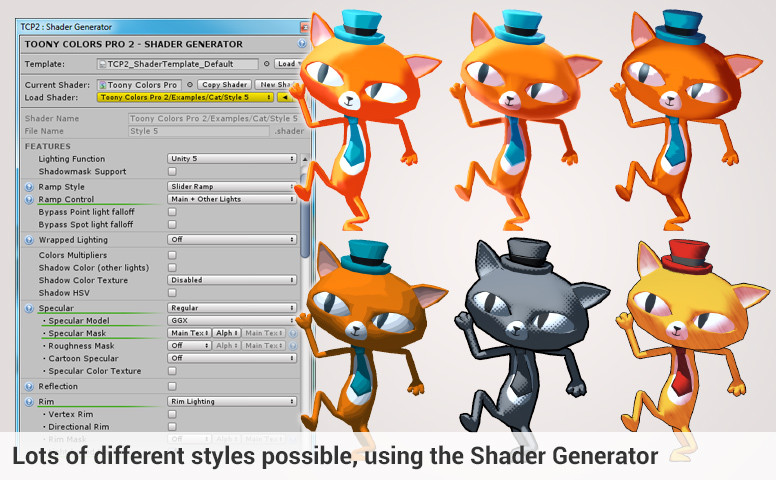Click FEATURES section heading

[x=48, y=146]
